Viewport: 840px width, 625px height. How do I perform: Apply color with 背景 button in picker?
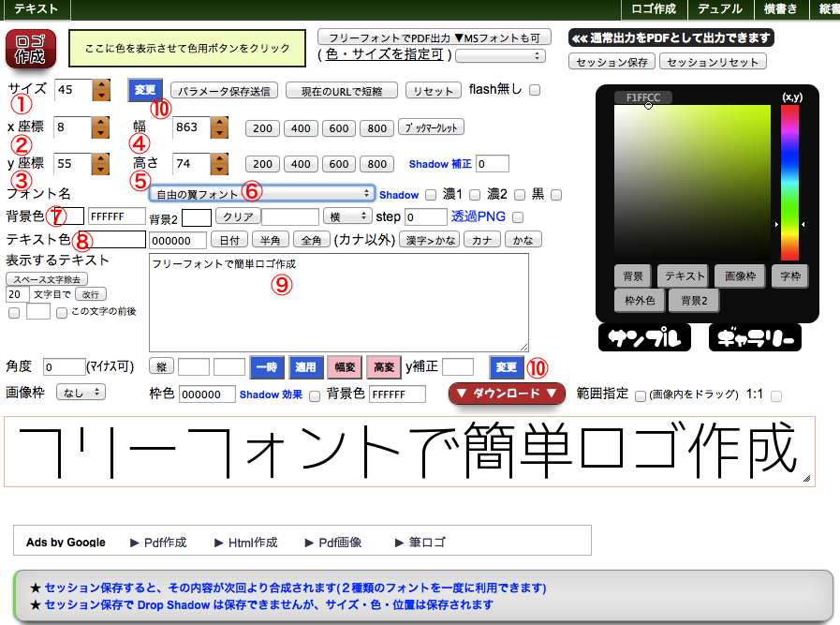633,276
